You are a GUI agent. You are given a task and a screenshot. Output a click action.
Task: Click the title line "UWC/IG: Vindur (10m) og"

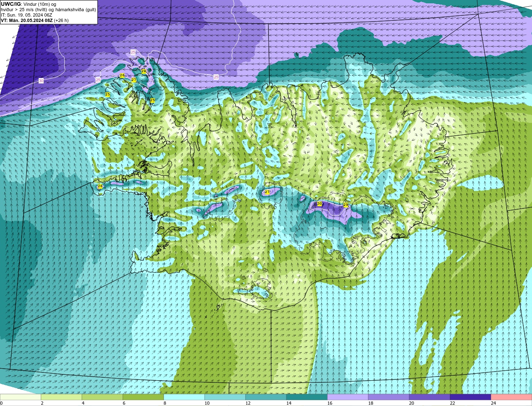[28, 4]
